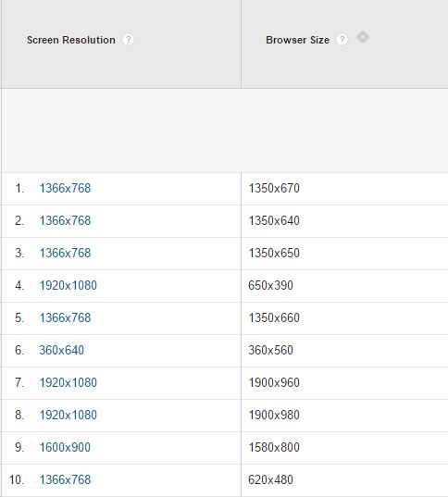Select browser size value 1580x800
The width and height of the screenshot is (448, 497).
(274, 448)
